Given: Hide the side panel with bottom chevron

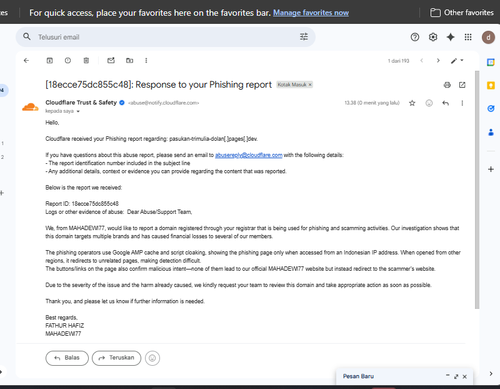Looking at the screenshot, I should point(491,374).
